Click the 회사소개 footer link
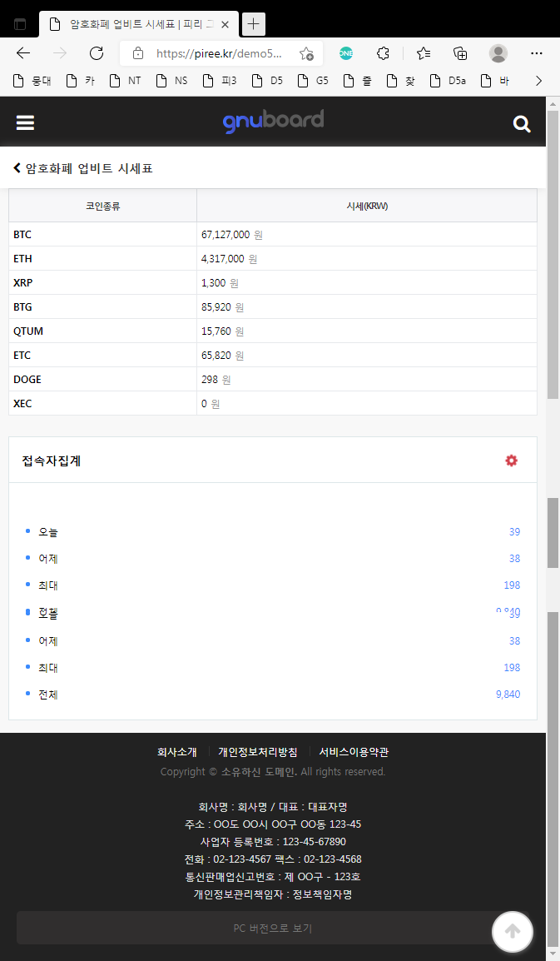 pos(177,752)
